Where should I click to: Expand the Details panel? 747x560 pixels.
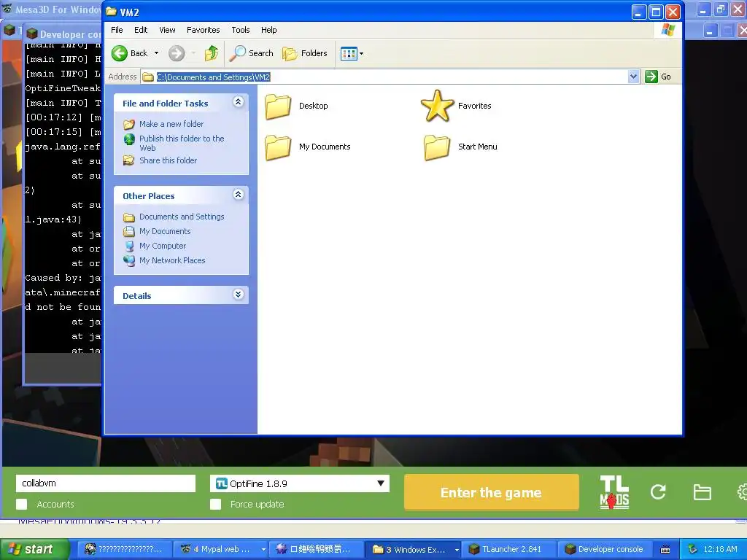(x=239, y=295)
